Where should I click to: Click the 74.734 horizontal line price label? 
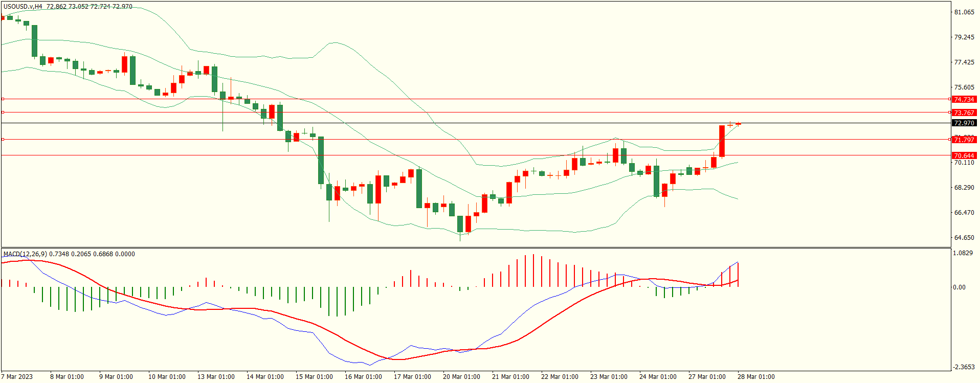[x=964, y=99]
